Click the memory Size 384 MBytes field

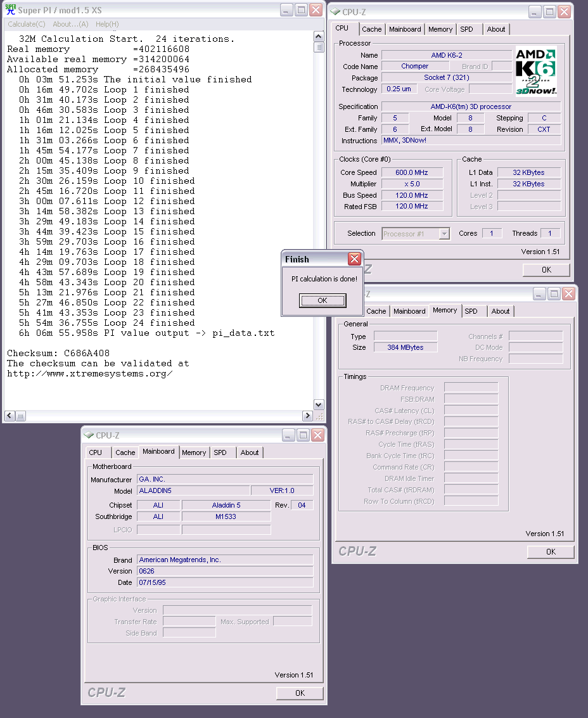pyautogui.click(x=406, y=347)
